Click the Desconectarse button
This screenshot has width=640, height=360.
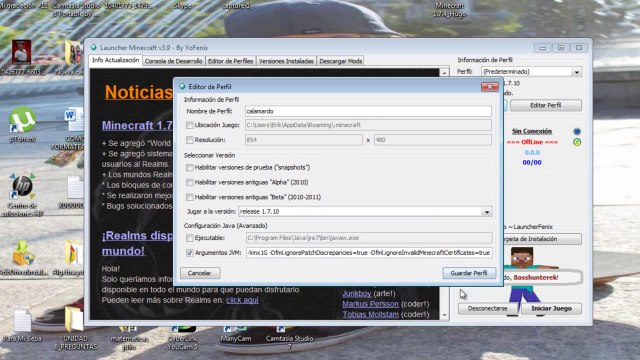click(x=488, y=309)
